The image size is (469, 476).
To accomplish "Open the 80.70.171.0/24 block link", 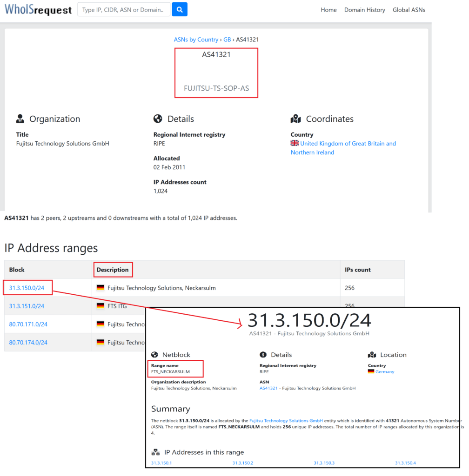I will coord(28,324).
